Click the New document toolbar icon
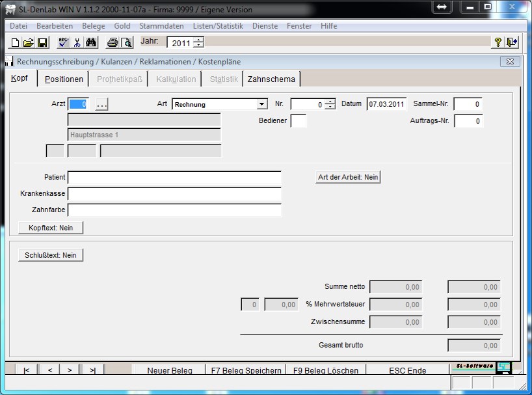The image size is (532, 395). click(15, 42)
